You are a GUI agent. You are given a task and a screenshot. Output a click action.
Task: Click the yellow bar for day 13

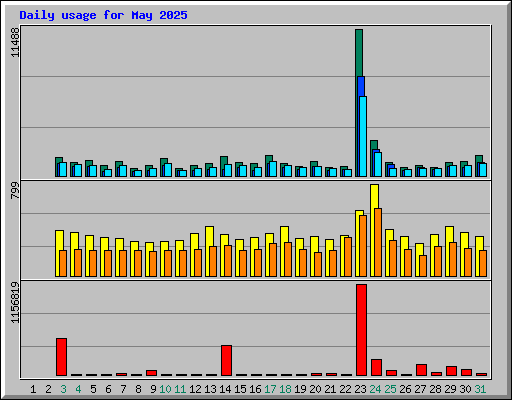(209, 236)
